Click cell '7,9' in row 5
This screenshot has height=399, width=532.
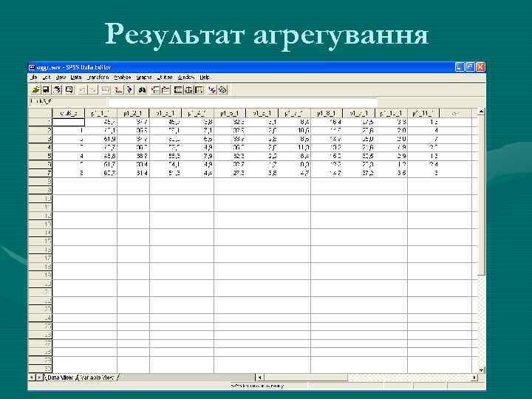197,156
